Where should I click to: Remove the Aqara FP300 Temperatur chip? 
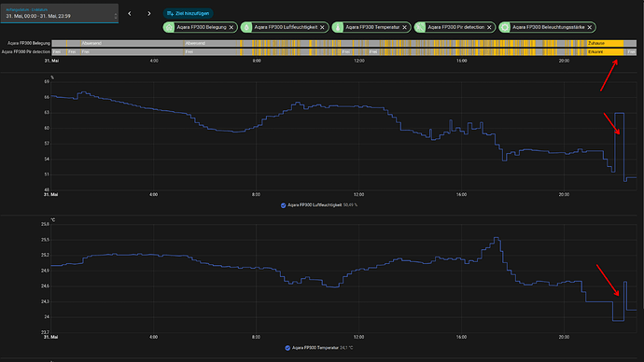(x=404, y=27)
